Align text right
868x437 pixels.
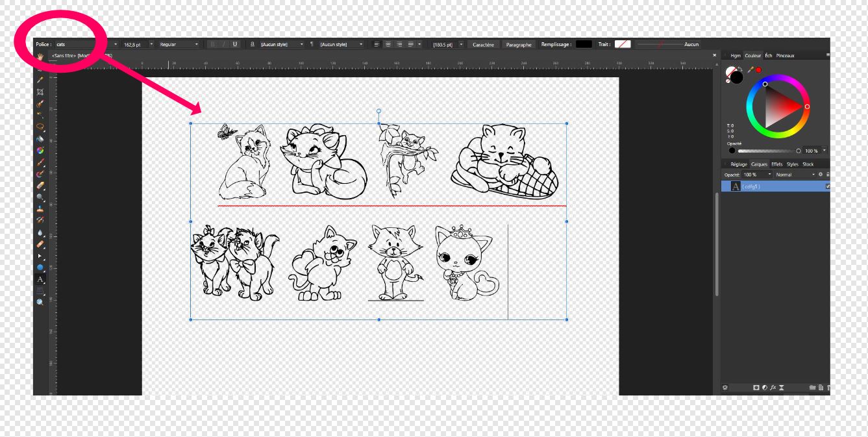pos(399,44)
